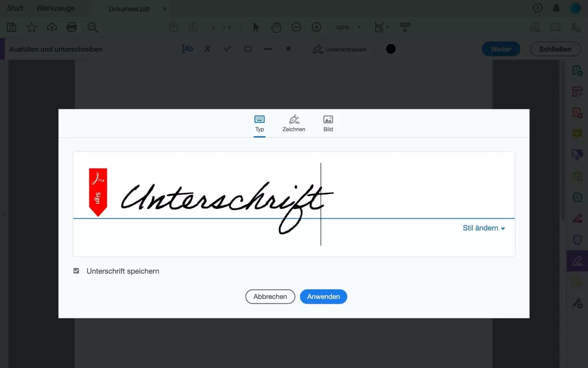Screen dimensions: 588x368
Task: Open the black color swatch
Action: tap(391, 49)
